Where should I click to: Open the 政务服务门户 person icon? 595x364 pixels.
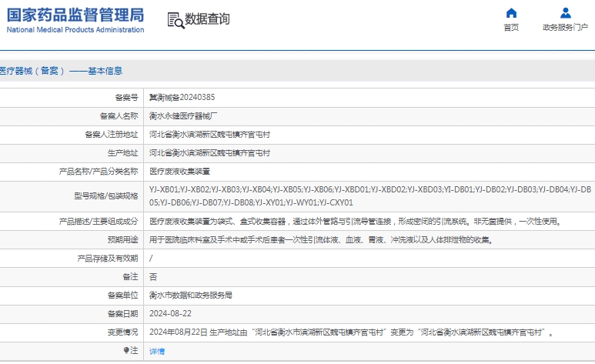(566, 13)
